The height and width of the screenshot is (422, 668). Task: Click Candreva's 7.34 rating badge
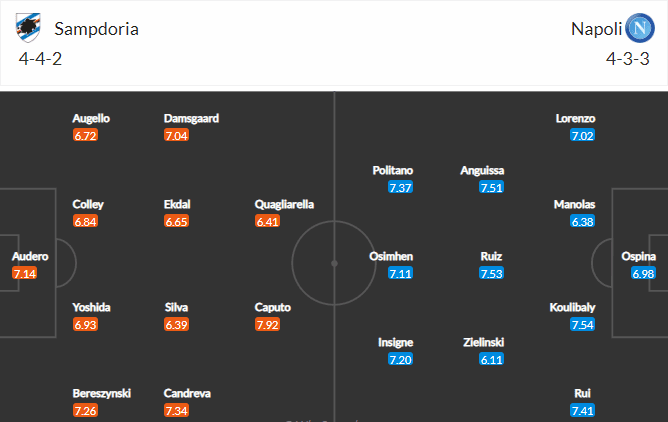[176, 411]
